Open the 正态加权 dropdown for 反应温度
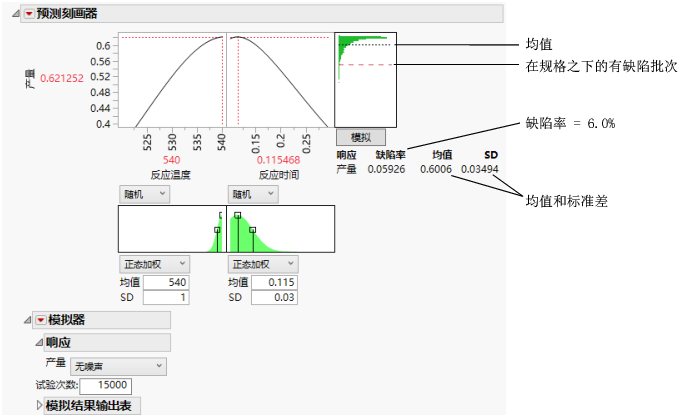Image resolution: width=692 pixels, height=417 pixels. [154, 264]
